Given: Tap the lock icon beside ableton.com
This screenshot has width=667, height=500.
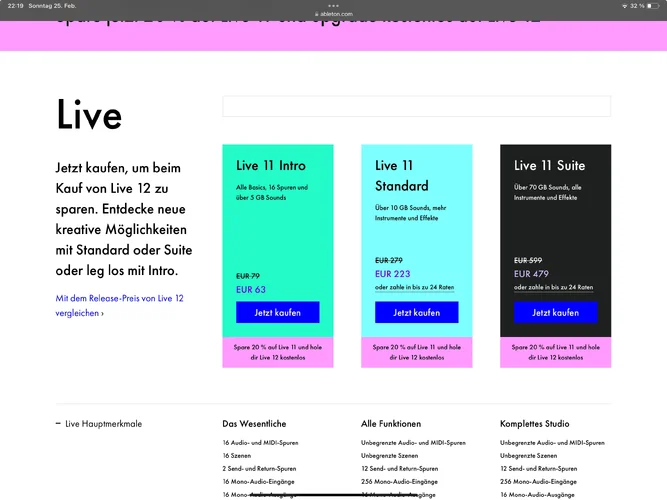Looking at the screenshot, I should pos(316,14).
